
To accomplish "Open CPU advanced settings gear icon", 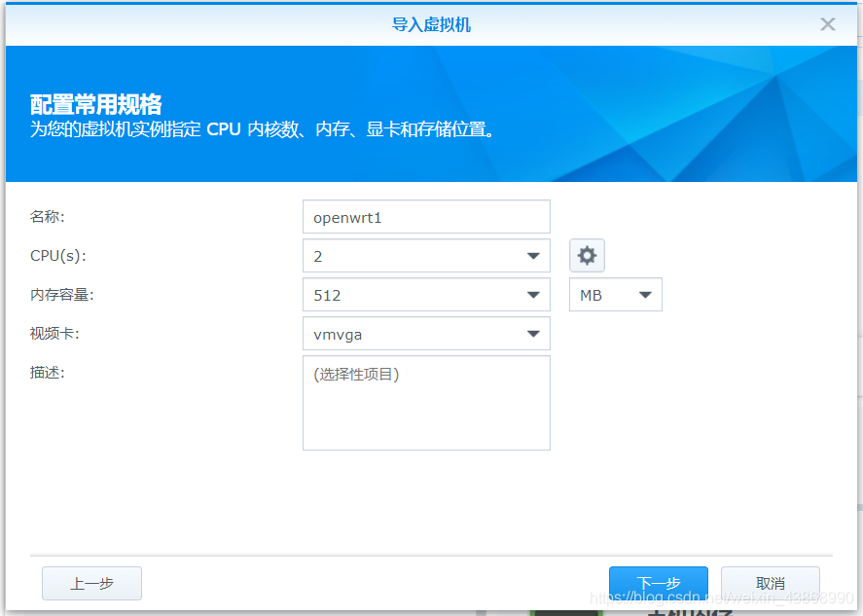I will point(587,255).
